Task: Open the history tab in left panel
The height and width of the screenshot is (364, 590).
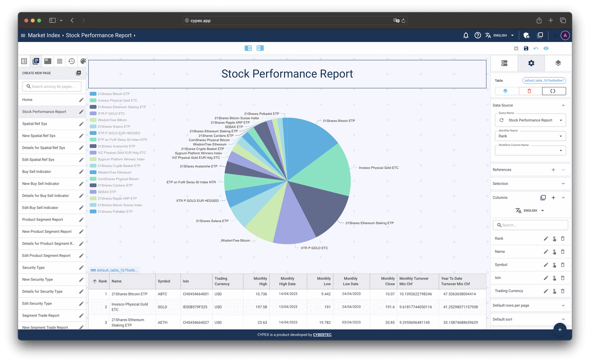Action: coord(71,61)
